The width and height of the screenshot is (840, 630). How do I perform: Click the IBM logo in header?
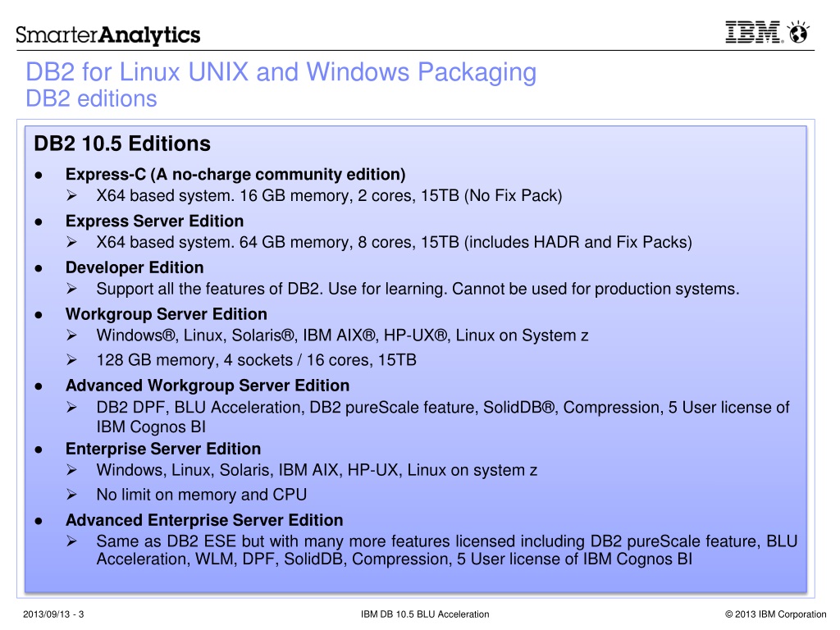coord(754,32)
